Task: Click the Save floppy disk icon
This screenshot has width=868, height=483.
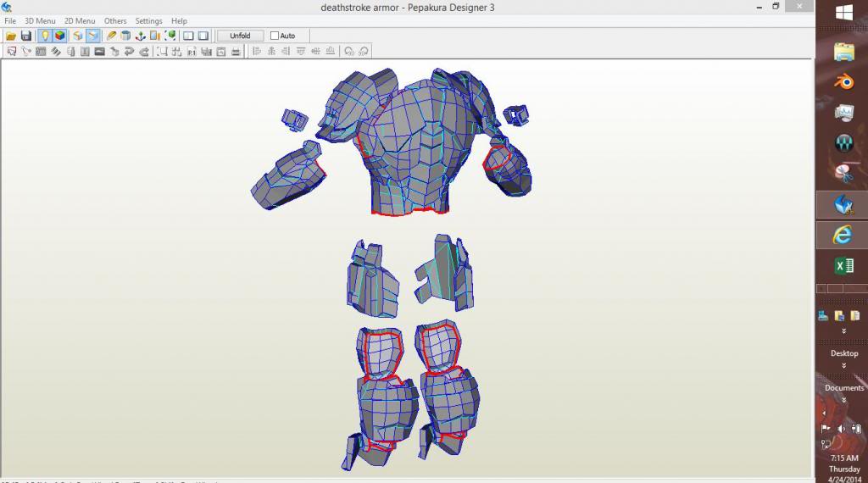Action: click(x=26, y=36)
